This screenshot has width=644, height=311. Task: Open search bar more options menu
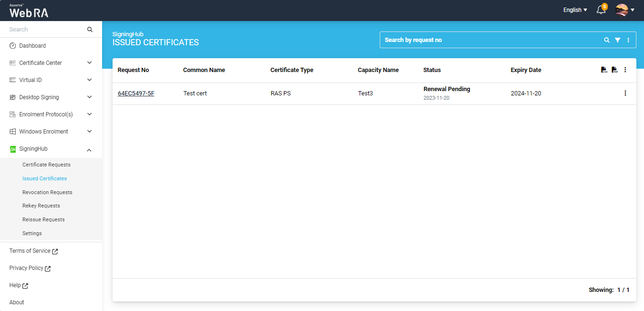pyautogui.click(x=628, y=40)
